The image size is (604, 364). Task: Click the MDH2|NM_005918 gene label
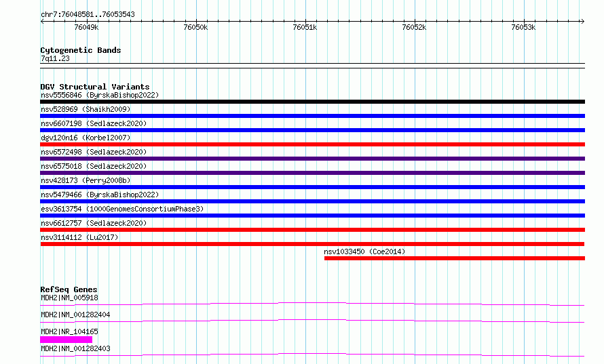click(x=69, y=298)
